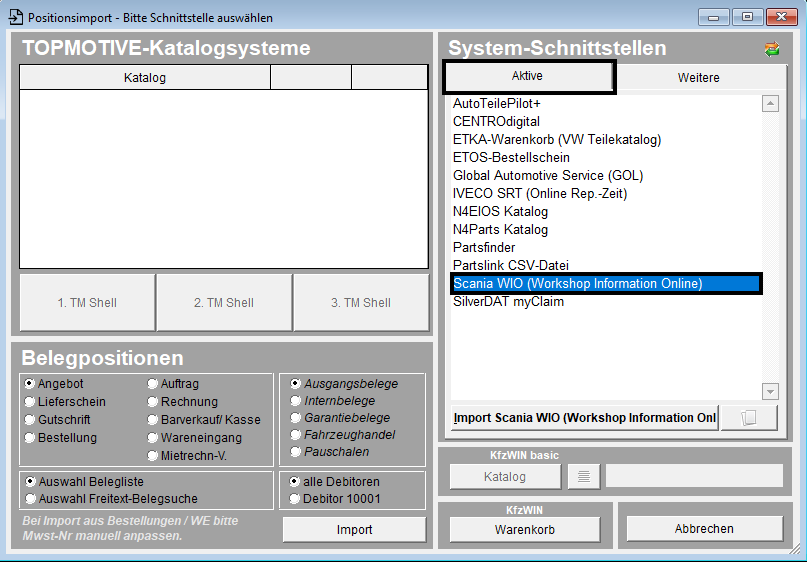This screenshot has height=562, width=807.
Task: Click the list scrollbar down arrow
Action: [x=770, y=392]
